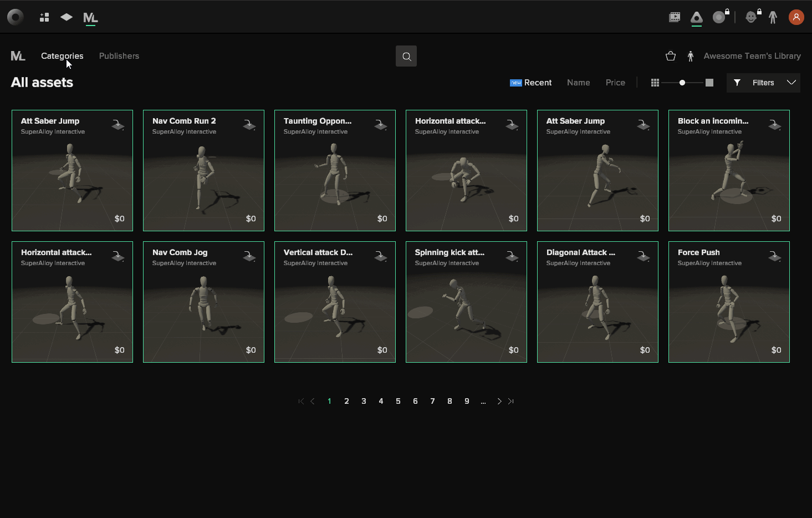Adjust the thumbnail size slider

click(x=682, y=82)
